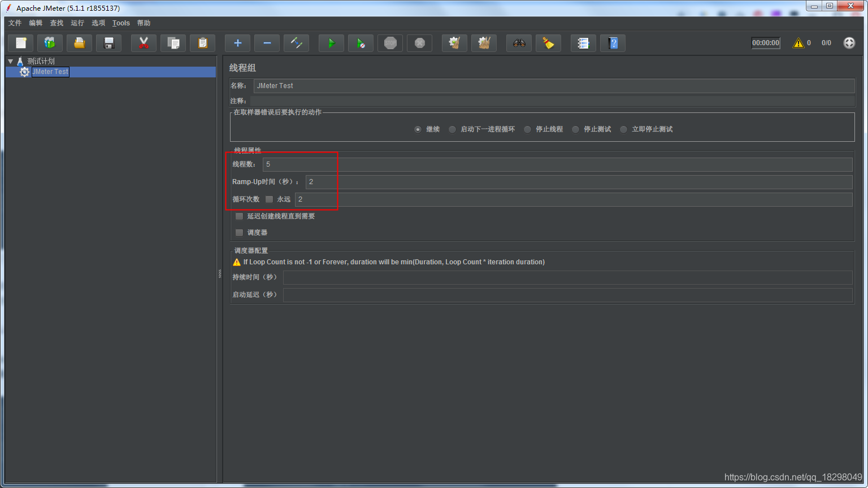This screenshot has width=868, height=488.
Task: Click the Stop test icon
Action: (390, 43)
